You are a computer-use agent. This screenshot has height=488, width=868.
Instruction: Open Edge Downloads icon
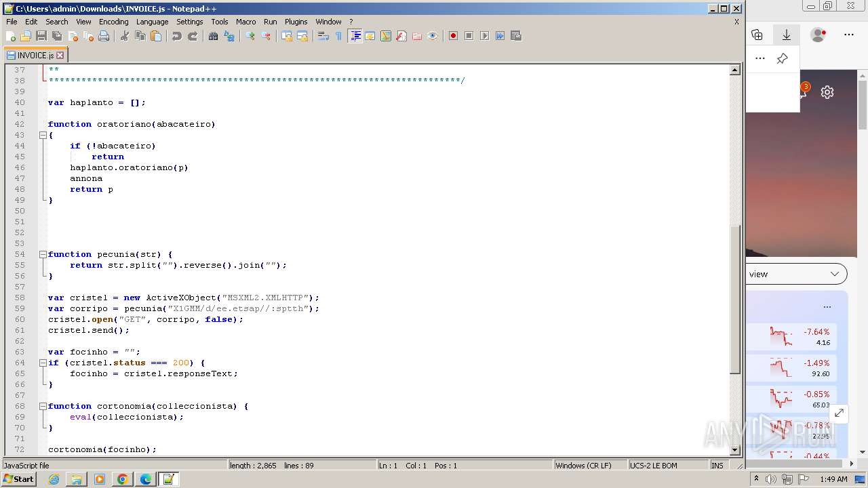point(787,35)
